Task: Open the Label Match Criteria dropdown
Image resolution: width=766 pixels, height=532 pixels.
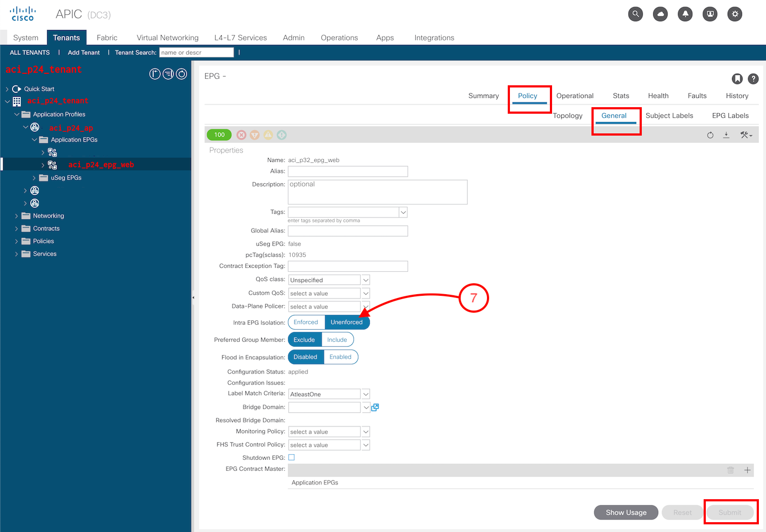Action: 365,394
